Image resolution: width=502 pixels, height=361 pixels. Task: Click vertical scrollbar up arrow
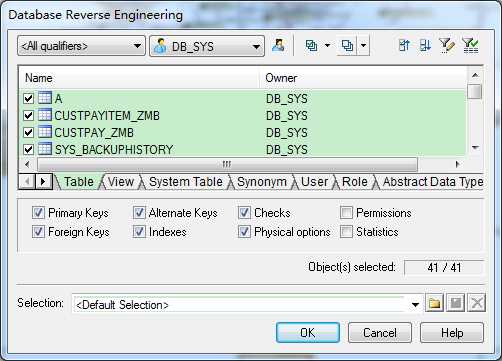point(475,75)
